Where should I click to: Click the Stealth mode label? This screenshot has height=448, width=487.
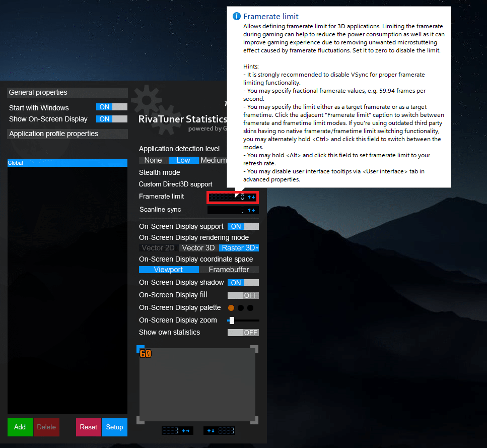coord(159,172)
